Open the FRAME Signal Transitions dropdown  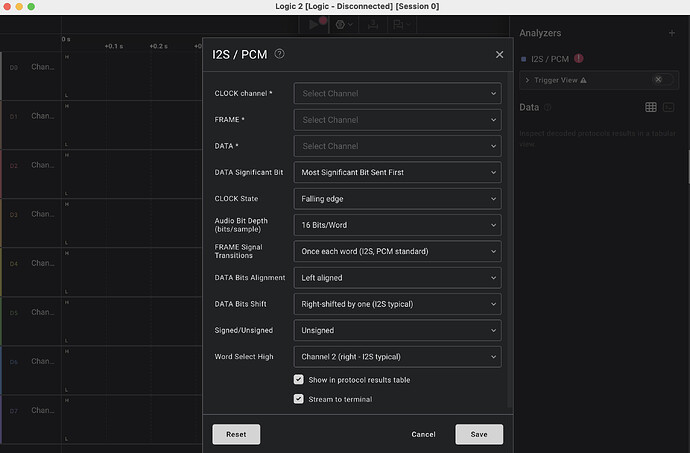click(397, 251)
